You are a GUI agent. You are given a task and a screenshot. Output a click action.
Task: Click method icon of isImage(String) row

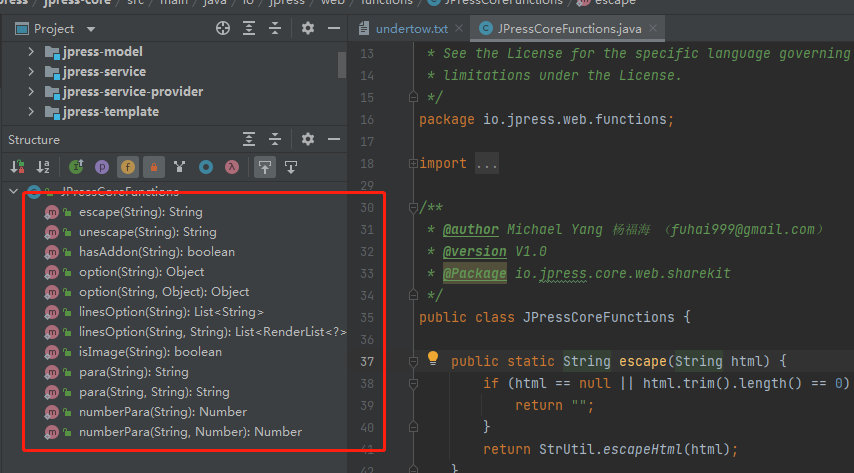[x=52, y=352]
